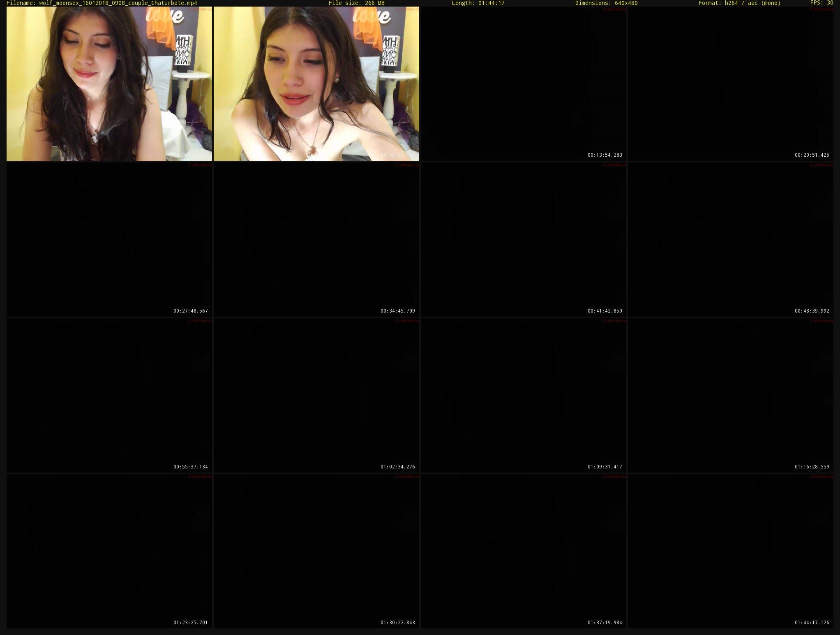Select the frame stamped 00:27:48.567
The height and width of the screenshot is (635, 840).
pyautogui.click(x=109, y=239)
